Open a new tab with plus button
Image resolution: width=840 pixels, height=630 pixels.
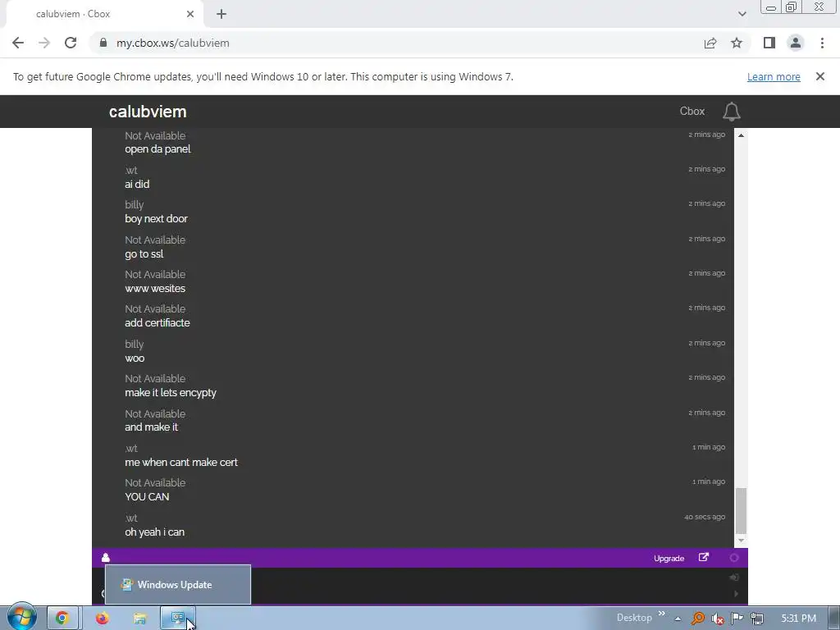pyautogui.click(x=221, y=14)
